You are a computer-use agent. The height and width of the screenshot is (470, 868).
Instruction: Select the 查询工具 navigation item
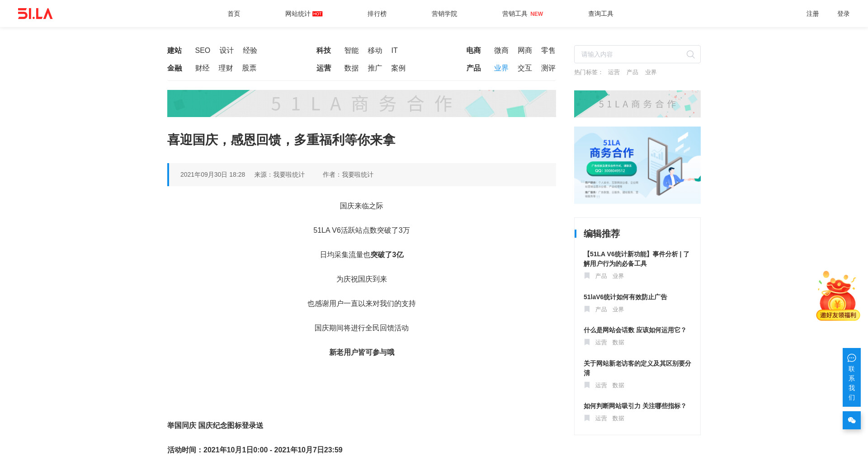tap(600, 14)
